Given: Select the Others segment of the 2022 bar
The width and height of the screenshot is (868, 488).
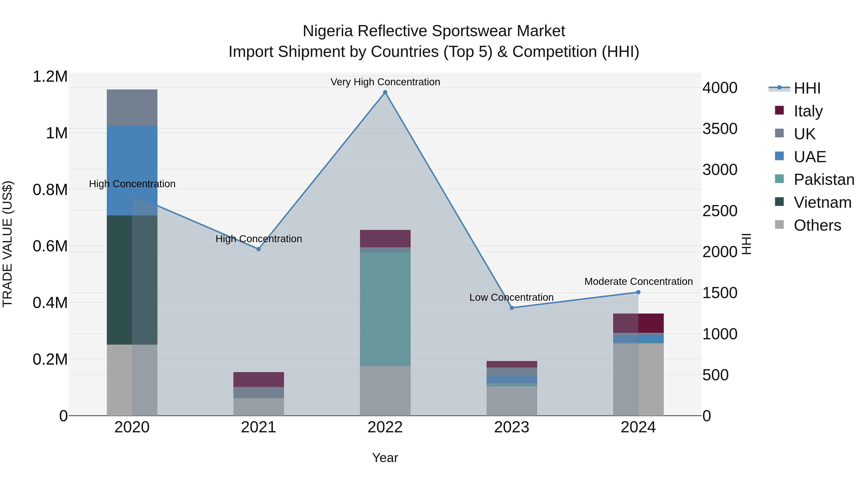Looking at the screenshot, I should [x=385, y=391].
